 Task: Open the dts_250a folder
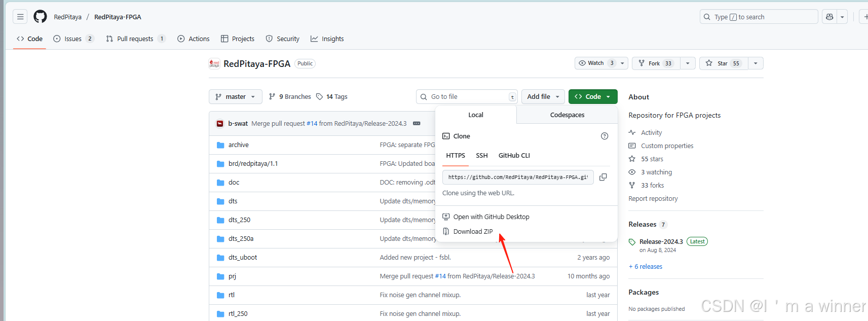point(241,239)
